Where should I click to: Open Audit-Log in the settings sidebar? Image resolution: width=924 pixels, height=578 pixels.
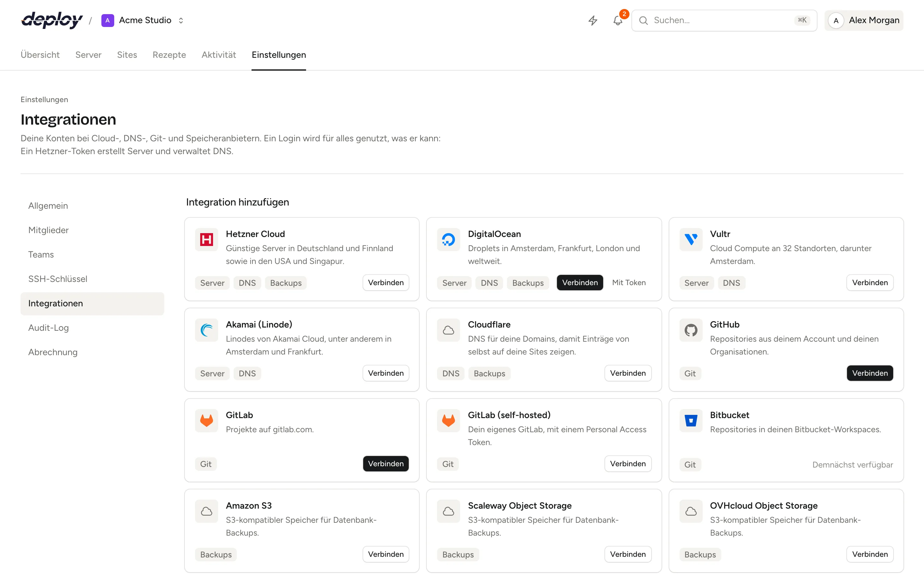pos(92,328)
